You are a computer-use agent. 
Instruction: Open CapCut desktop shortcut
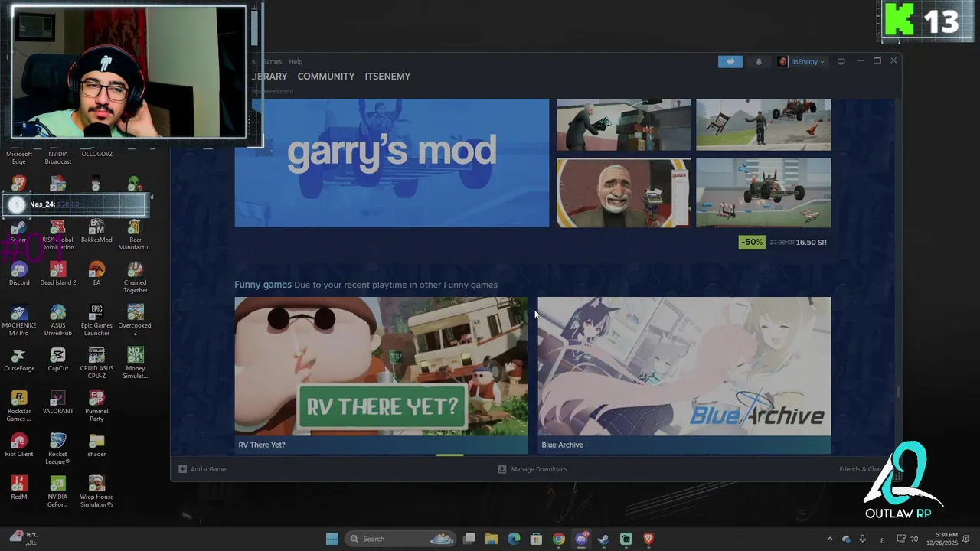coord(58,359)
